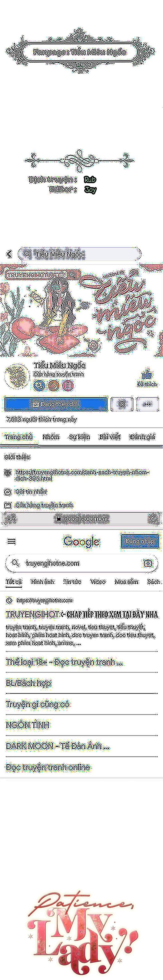Click the Google hamburger menu icon

(12, 541)
